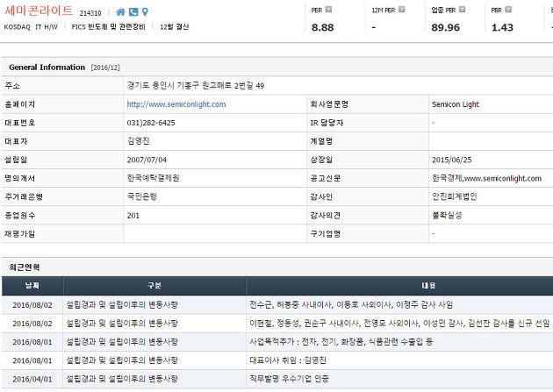Image resolution: width=553 pixels, height=392 pixels.
Task: Click stock code 214310
Action: (90, 13)
